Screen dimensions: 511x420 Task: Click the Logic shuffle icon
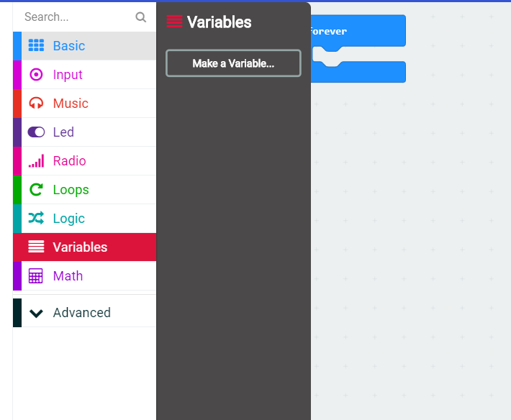click(36, 218)
